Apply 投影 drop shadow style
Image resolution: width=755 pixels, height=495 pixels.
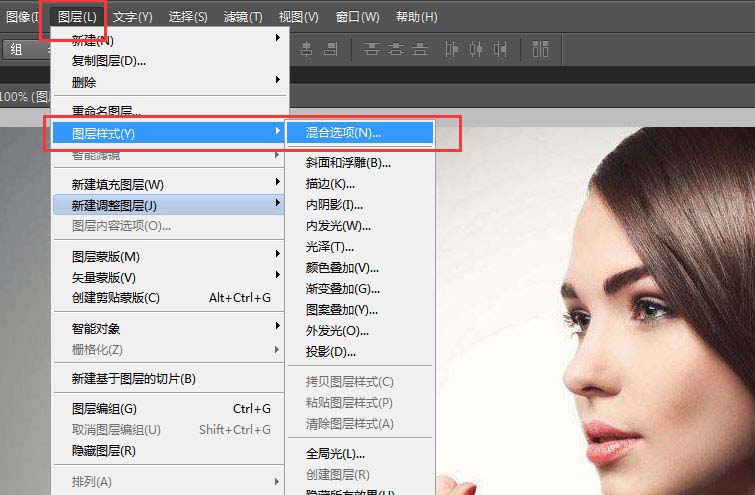(x=330, y=351)
